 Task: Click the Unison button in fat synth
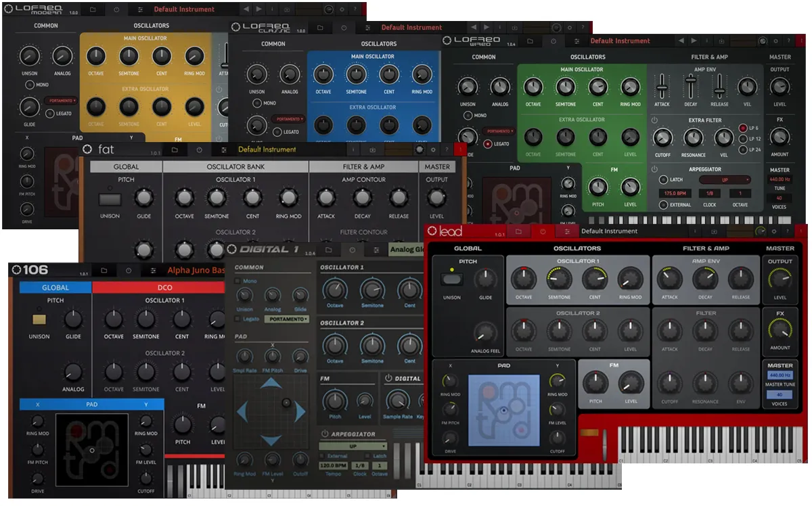click(x=110, y=199)
